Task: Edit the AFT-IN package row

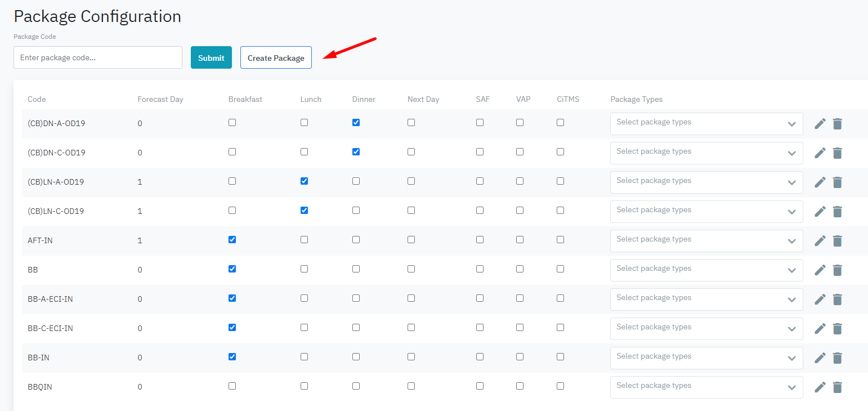Action: click(820, 240)
